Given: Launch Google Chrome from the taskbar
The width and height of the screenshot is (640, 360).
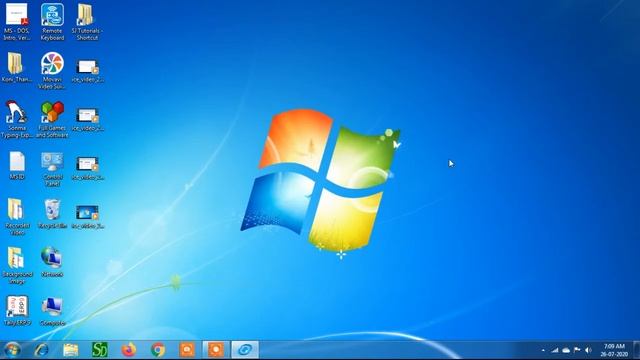Looking at the screenshot, I should point(158,350).
